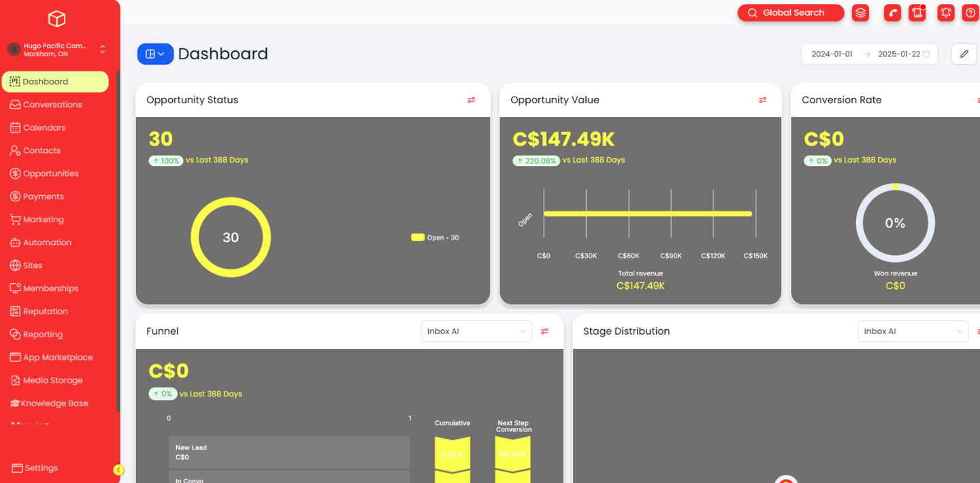Click the Global Search button
The height and width of the screenshot is (483, 980).
(791, 13)
